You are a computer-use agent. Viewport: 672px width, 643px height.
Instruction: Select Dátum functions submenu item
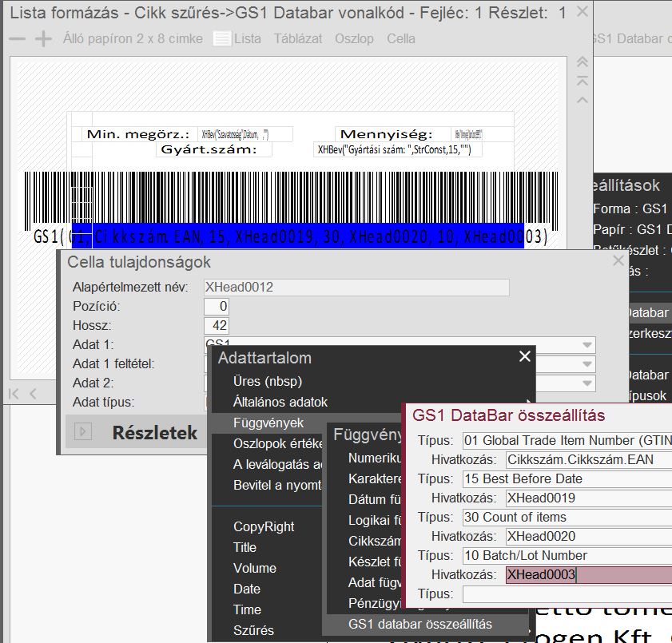[375, 499]
